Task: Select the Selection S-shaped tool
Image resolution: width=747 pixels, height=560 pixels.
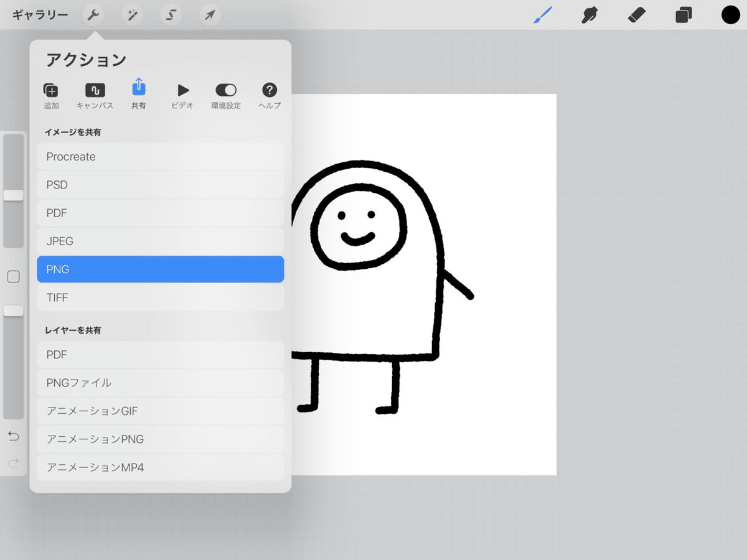Action: pyautogui.click(x=171, y=15)
